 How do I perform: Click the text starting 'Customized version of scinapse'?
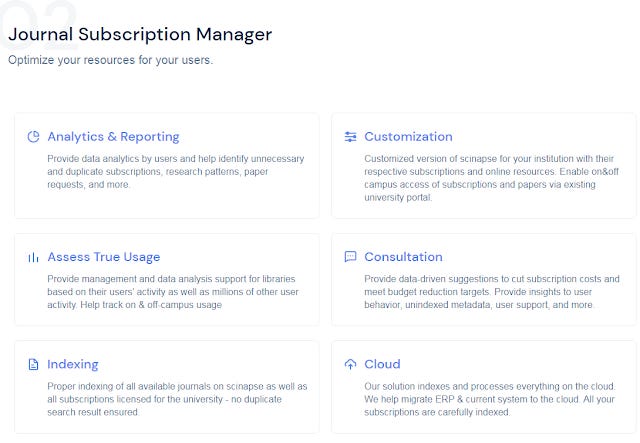click(491, 178)
